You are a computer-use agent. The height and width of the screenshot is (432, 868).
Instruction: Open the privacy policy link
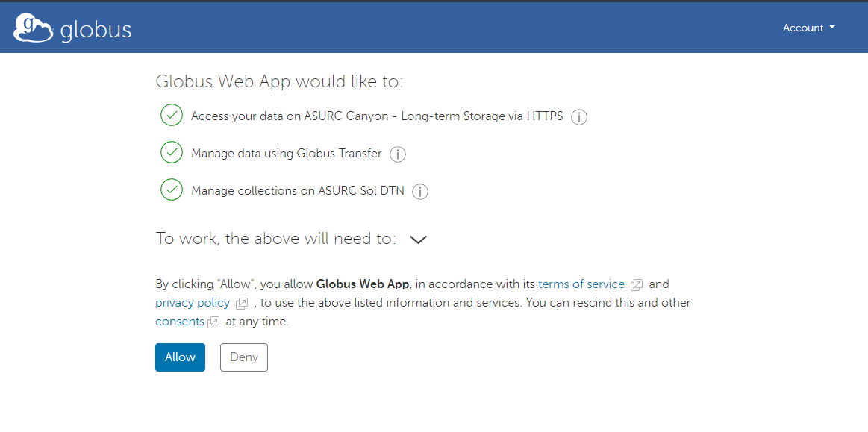[x=193, y=303]
